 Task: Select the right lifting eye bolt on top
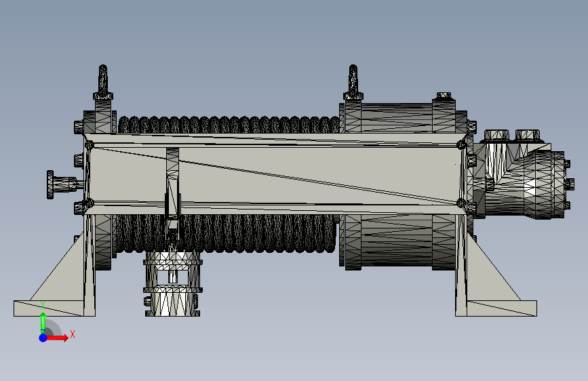353,82
